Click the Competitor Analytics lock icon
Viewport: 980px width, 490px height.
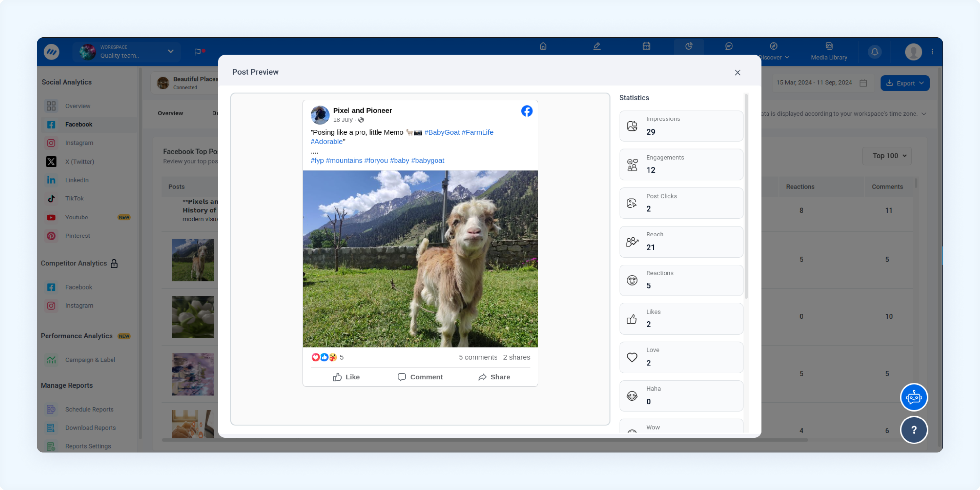point(114,263)
